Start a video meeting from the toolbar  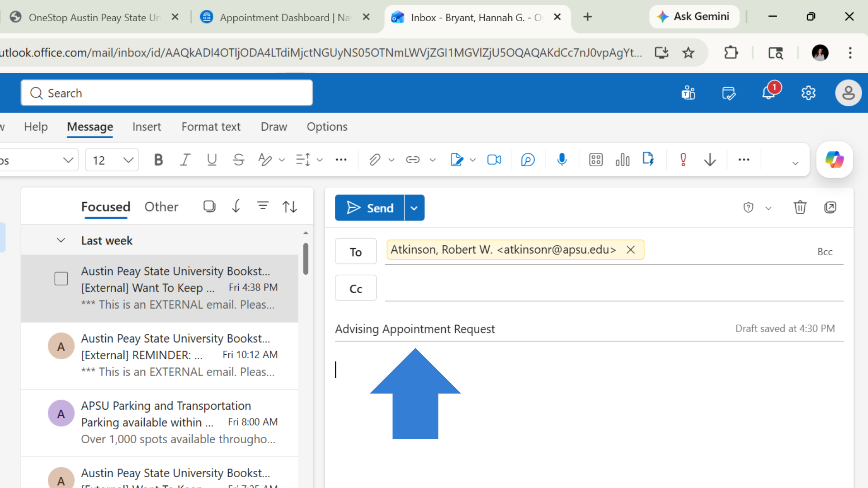point(494,160)
